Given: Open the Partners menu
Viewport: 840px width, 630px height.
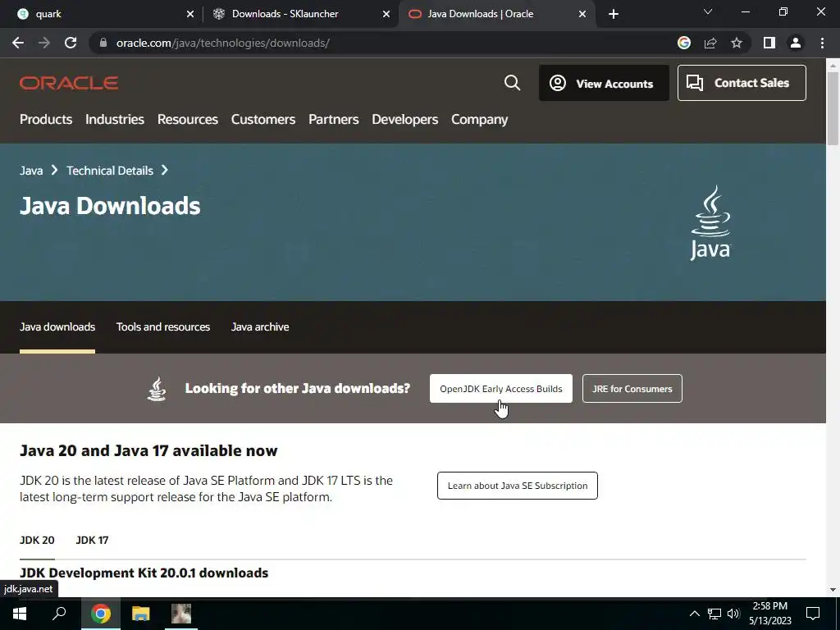Looking at the screenshot, I should [333, 120].
